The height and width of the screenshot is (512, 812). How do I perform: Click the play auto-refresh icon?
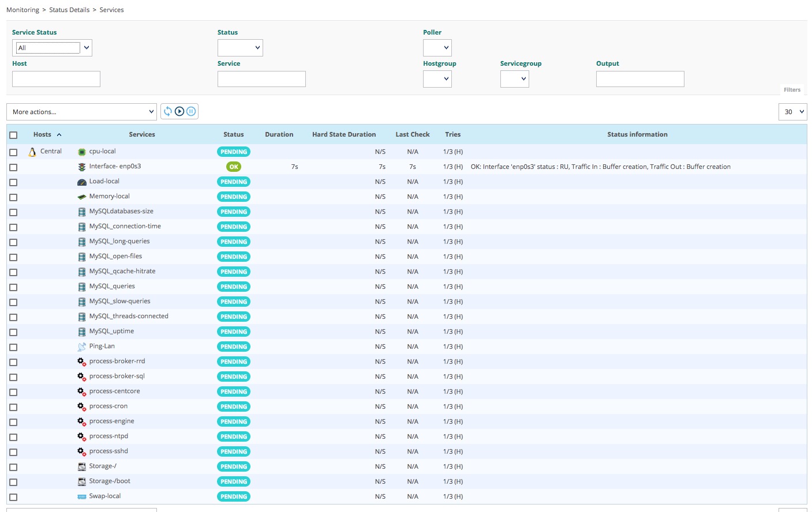[x=179, y=111]
